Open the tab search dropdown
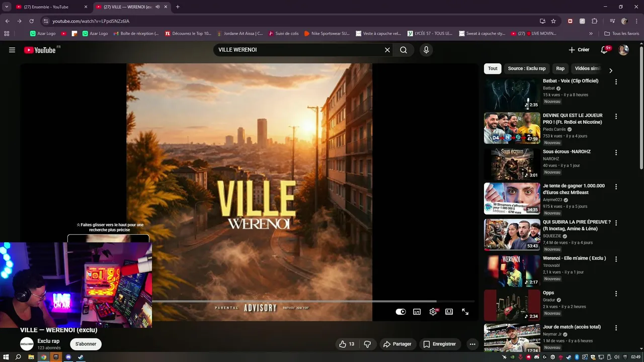This screenshot has height=362, width=644. 7,7
